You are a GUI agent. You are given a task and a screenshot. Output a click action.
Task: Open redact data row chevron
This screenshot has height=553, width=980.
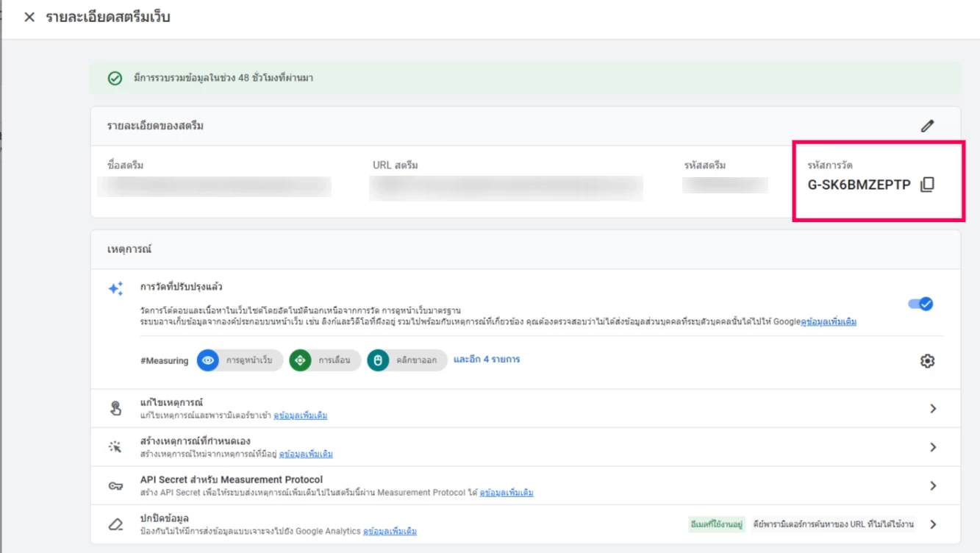pos(933,524)
